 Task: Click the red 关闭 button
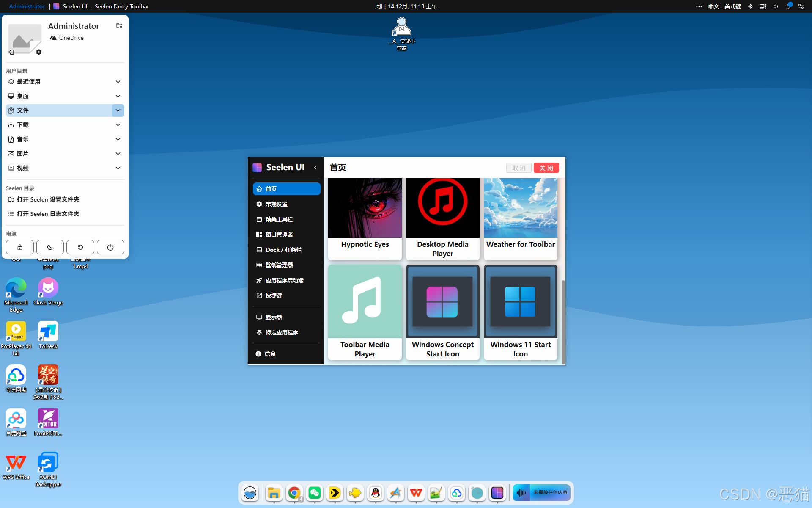coord(546,168)
